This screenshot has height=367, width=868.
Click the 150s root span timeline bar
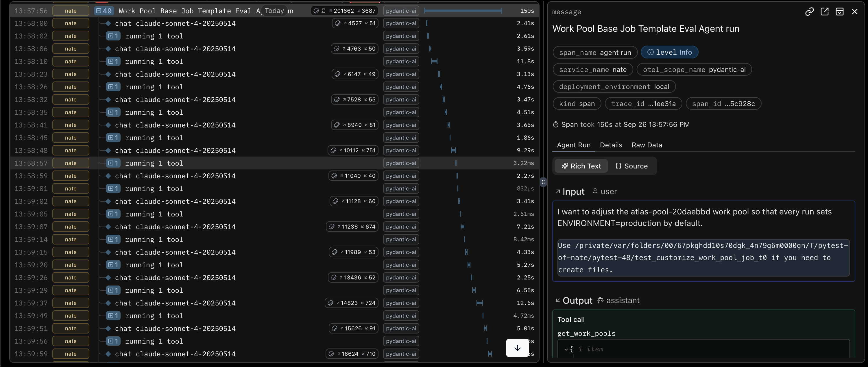(463, 11)
